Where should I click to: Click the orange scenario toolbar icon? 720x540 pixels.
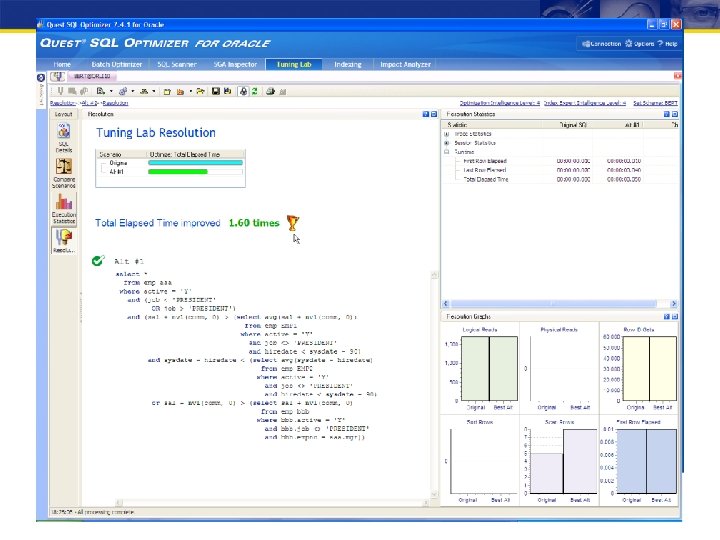pos(180,92)
